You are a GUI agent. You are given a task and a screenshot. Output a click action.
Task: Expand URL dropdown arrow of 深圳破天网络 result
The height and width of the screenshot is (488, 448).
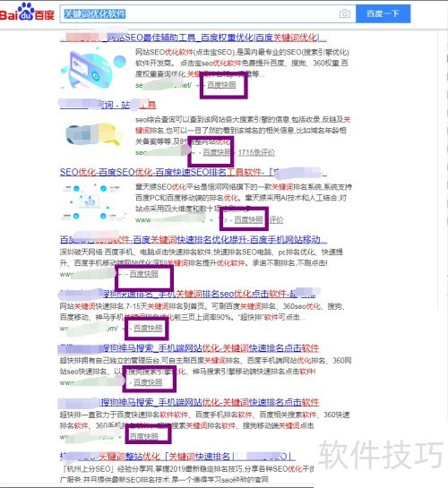click(120, 275)
